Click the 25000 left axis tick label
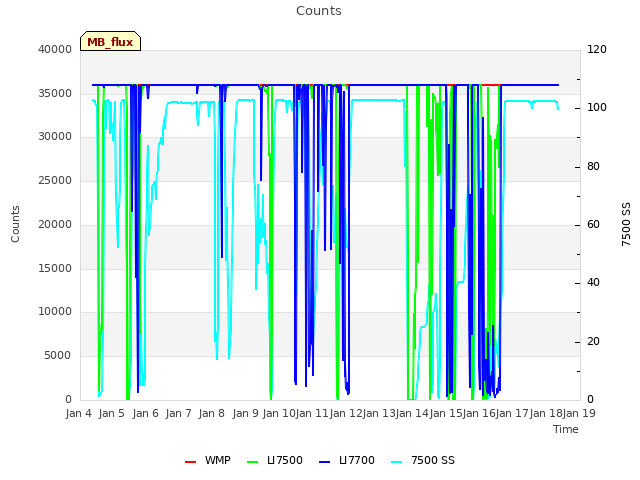 55,180
